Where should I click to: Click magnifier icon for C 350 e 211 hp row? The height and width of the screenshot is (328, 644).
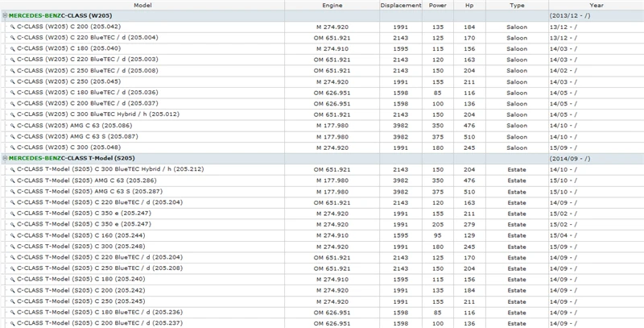12,214
